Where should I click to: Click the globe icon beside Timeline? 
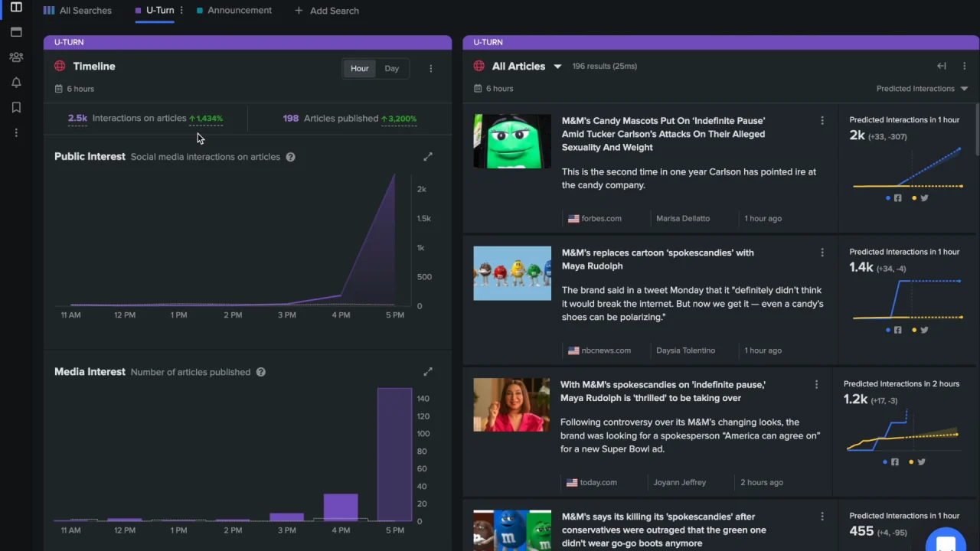60,67
